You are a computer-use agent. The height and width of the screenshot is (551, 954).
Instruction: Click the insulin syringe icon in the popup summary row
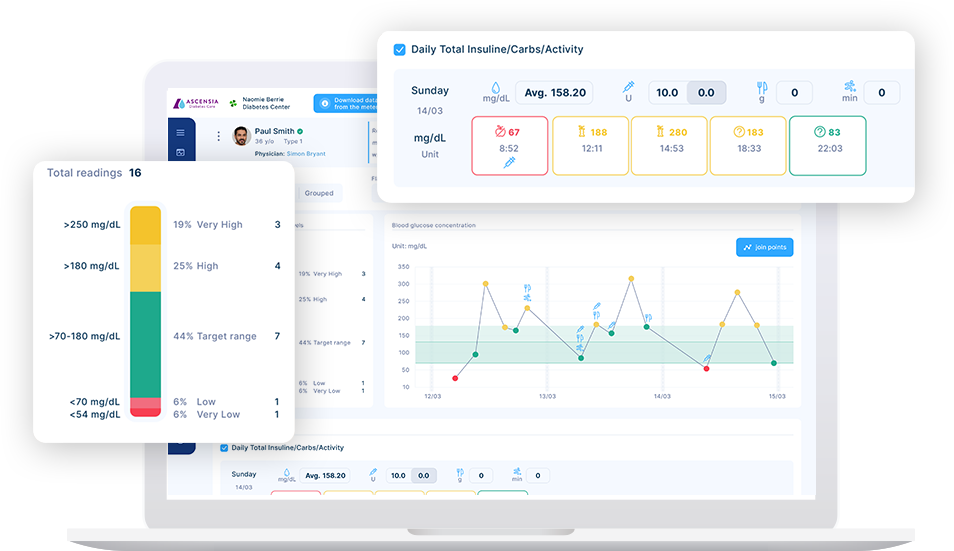[629, 89]
